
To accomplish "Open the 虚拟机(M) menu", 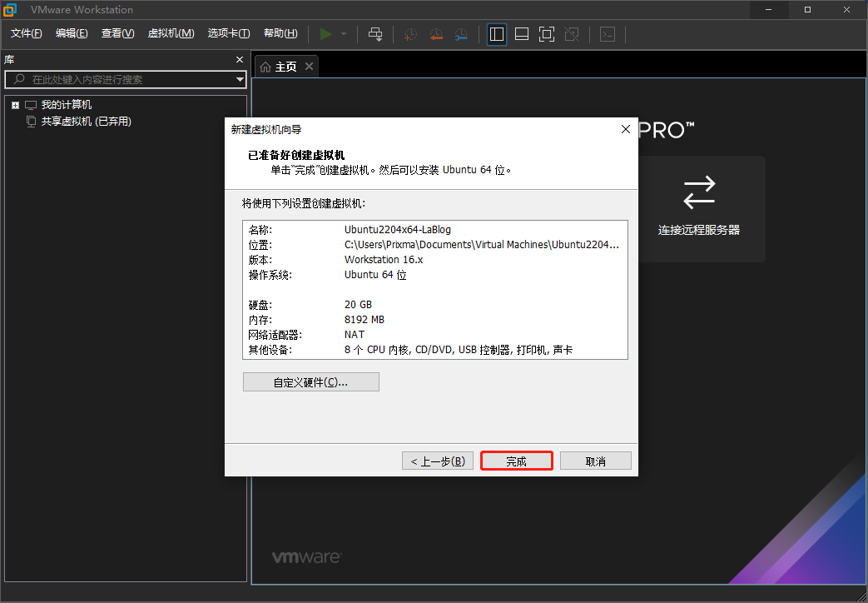I will coord(171,33).
